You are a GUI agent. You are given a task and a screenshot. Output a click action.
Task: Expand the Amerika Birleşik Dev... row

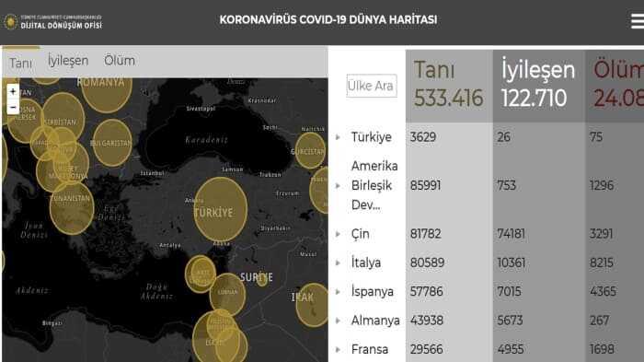(338, 185)
